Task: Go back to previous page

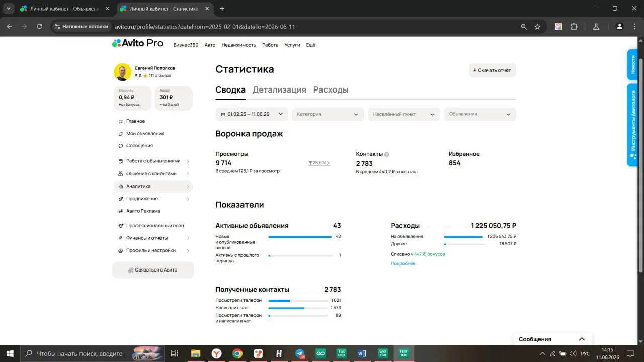Action: pos(9,27)
